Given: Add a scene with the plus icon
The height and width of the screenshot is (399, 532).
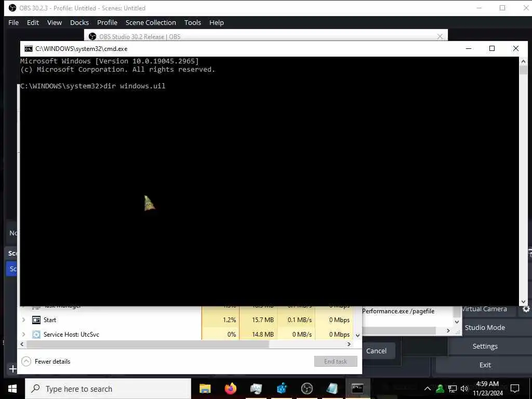Looking at the screenshot, I should [x=12, y=369].
